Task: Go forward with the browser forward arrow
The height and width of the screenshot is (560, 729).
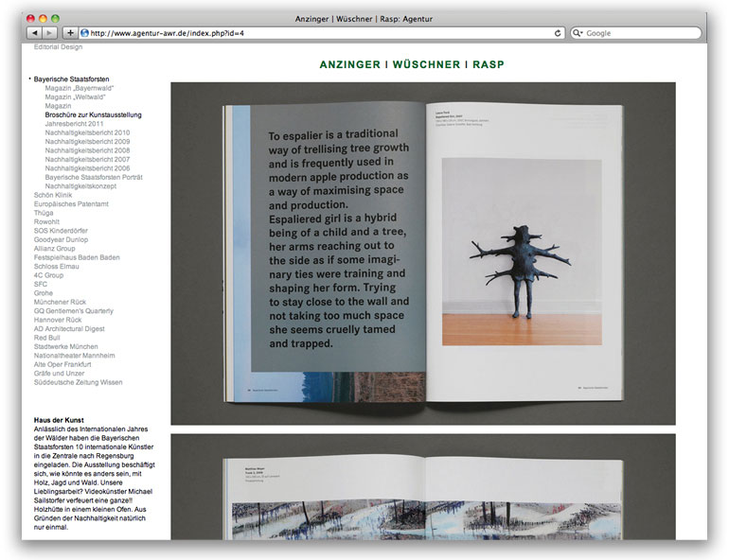Action: pos(49,33)
